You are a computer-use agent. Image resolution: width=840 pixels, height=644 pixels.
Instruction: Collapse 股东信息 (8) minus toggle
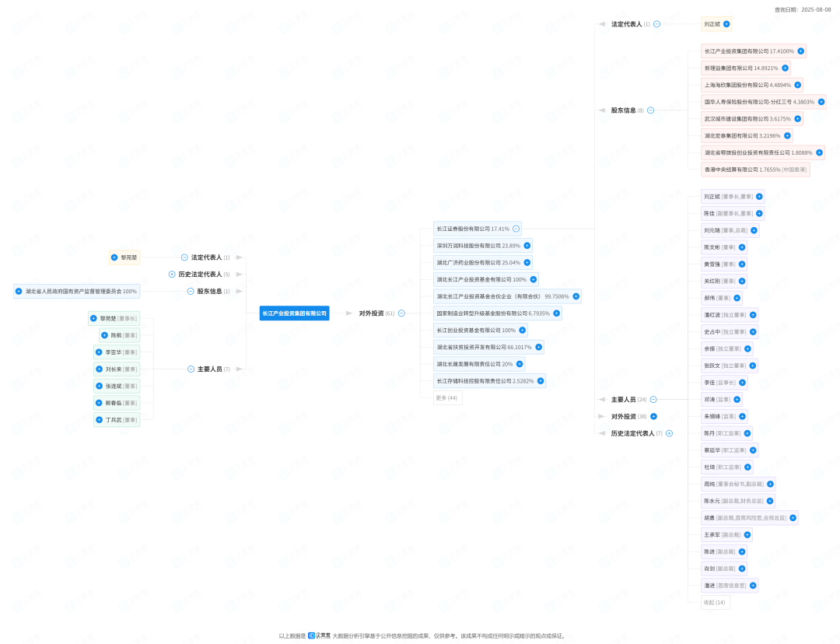(x=650, y=110)
